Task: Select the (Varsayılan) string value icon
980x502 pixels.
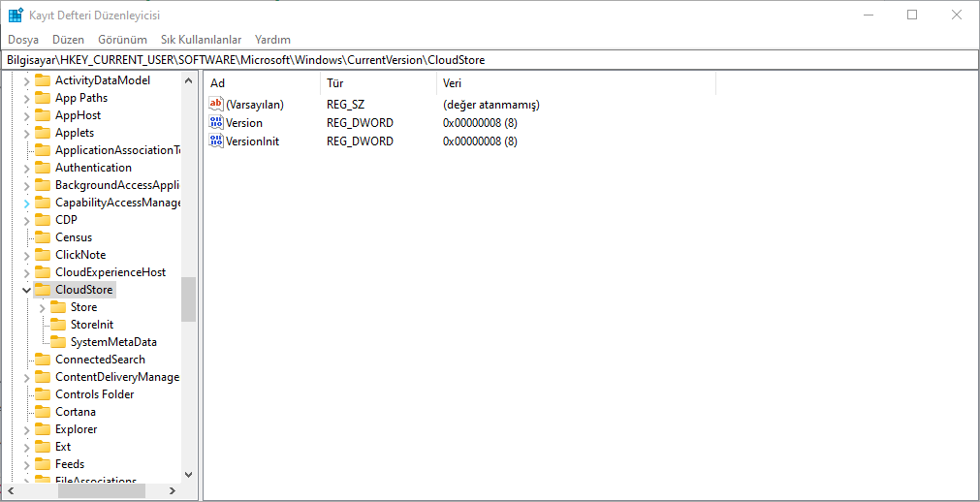Action: pos(215,105)
